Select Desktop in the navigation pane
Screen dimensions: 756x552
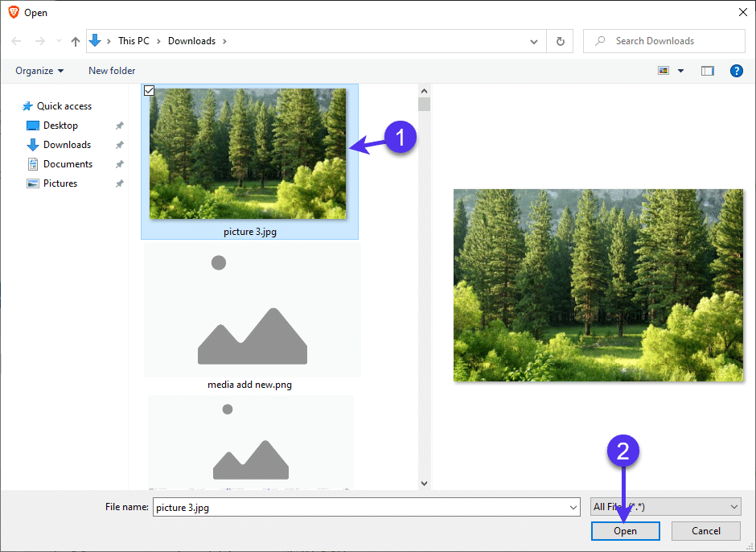[60, 126]
